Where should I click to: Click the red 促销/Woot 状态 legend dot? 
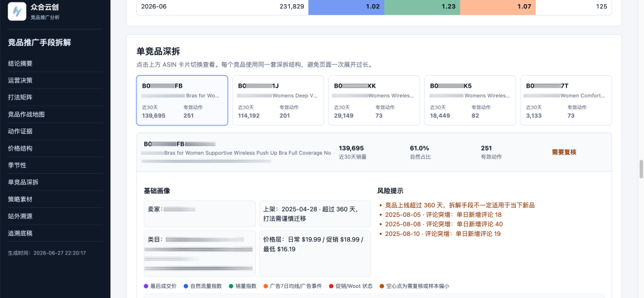(331, 286)
